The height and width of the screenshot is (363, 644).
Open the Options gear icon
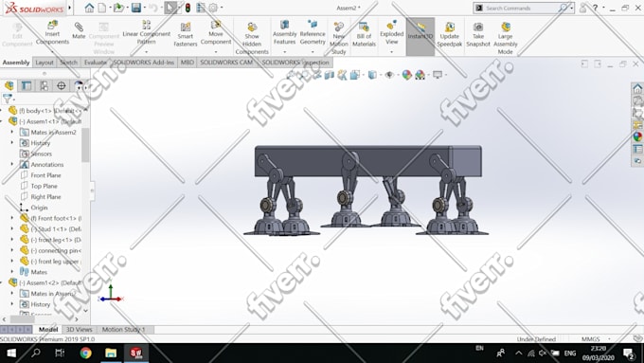click(x=213, y=8)
